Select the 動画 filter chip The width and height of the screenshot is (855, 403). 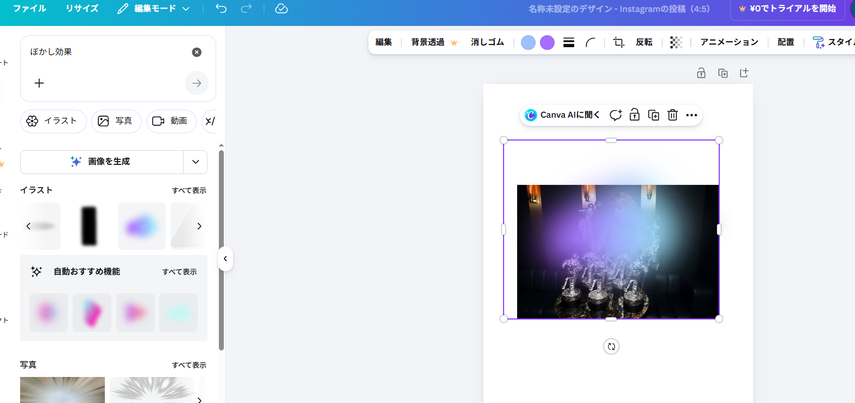[x=171, y=121]
